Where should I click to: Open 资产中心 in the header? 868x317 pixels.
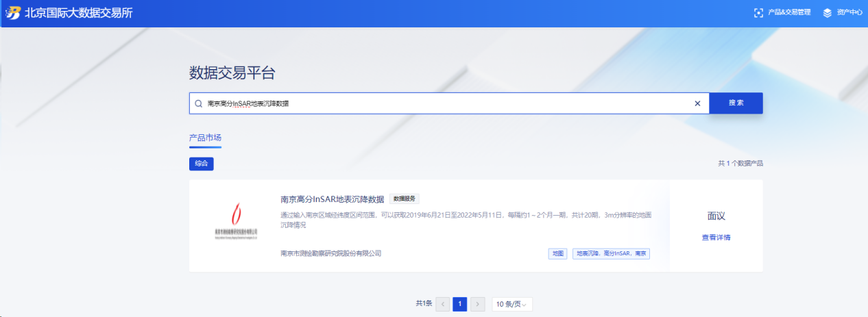tap(843, 12)
